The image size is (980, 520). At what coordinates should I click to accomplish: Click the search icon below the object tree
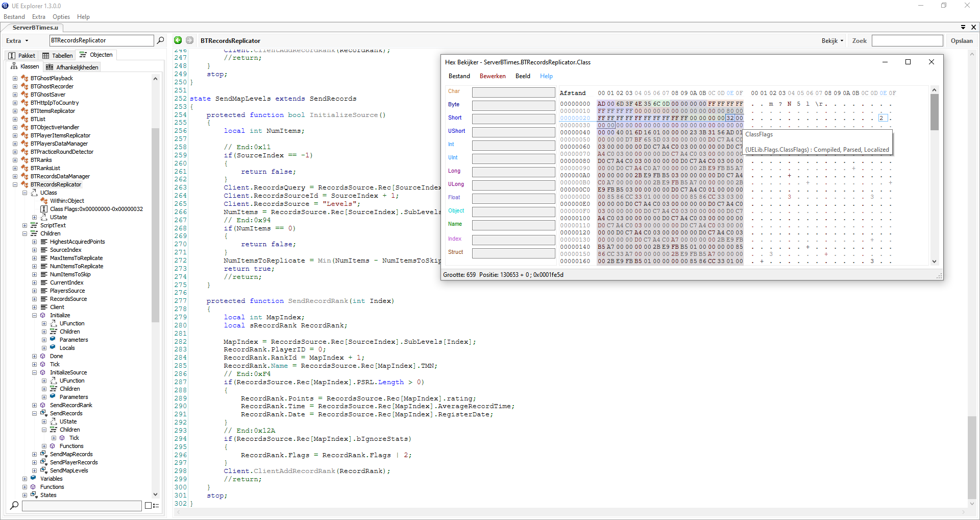click(14, 505)
